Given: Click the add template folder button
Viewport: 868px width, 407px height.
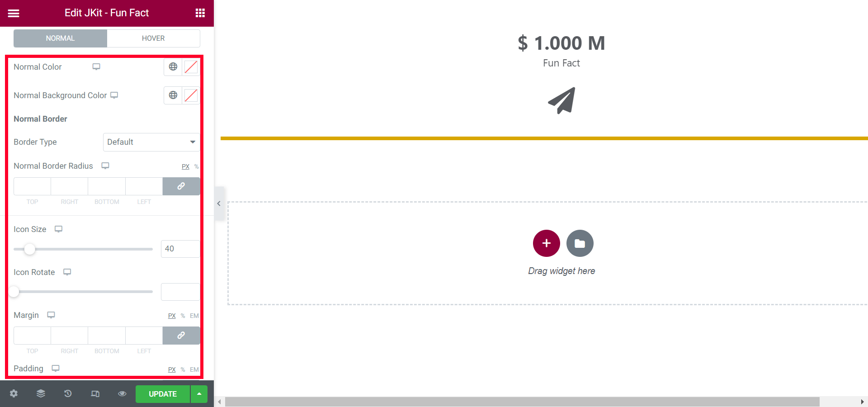Looking at the screenshot, I should [x=580, y=243].
